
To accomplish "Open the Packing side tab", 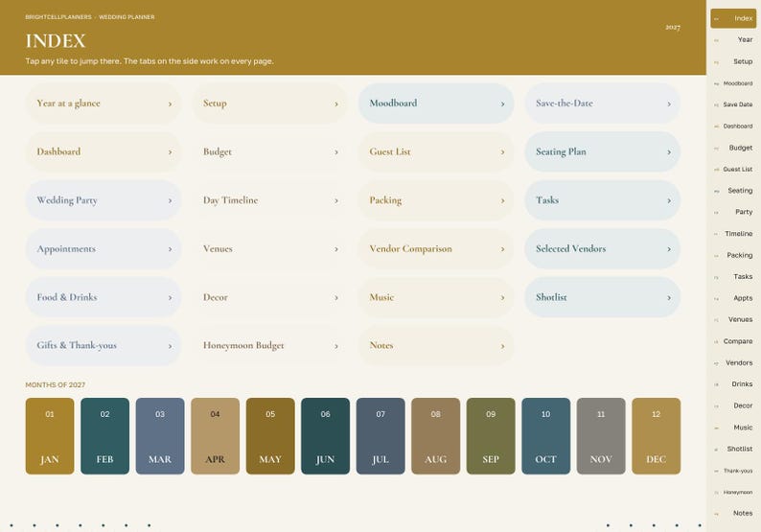I will click(x=733, y=255).
